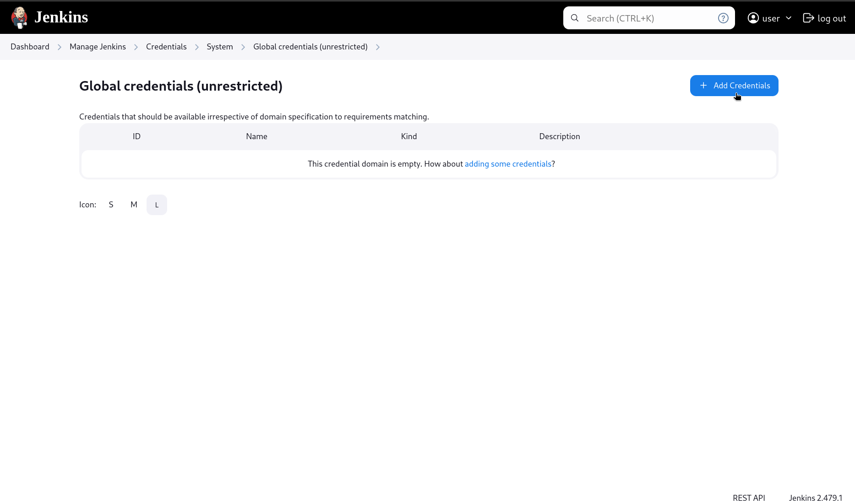This screenshot has width=855, height=504.
Task: Open the user dropdown arrow
Action: pyautogui.click(x=788, y=18)
